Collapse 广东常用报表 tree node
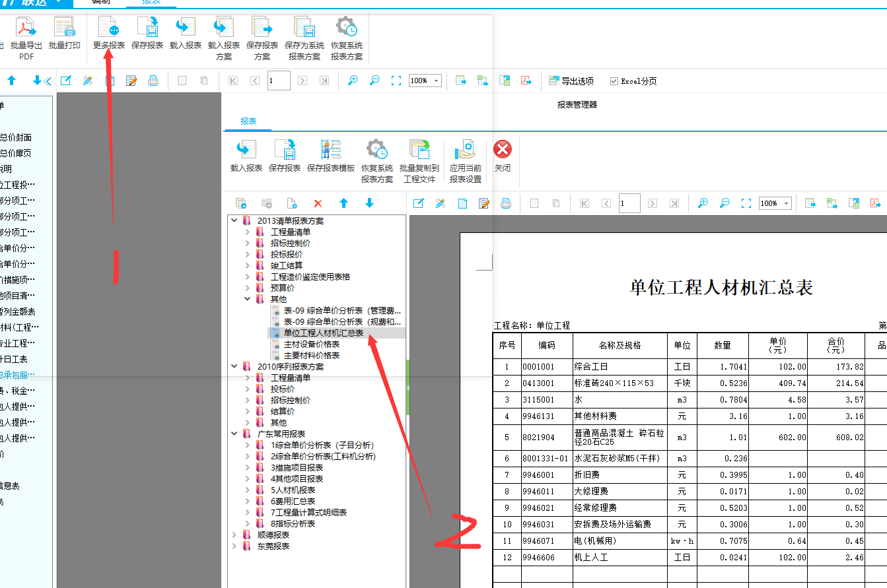 [x=234, y=434]
